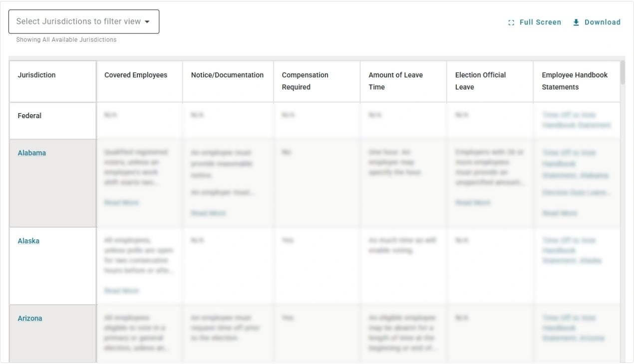Image resolution: width=634 pixels, height=364 pixels.
Task: Click Read More under Alabama Notice/Documentation
Action: pos(208,213)
